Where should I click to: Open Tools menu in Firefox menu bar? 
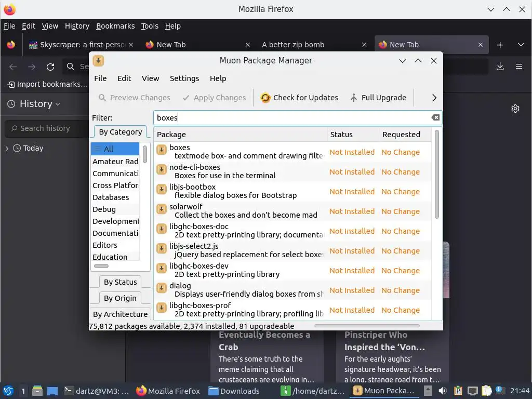pyautogui.click(x=150, y=26)
